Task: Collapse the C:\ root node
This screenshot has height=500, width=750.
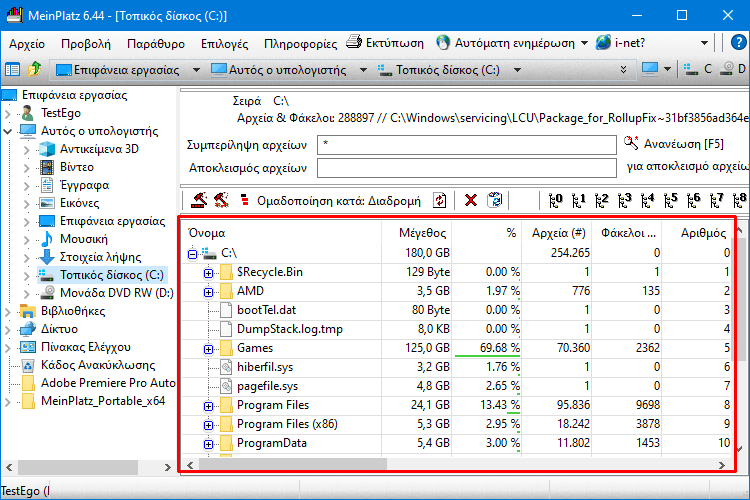Action: [x=192, y=254]
